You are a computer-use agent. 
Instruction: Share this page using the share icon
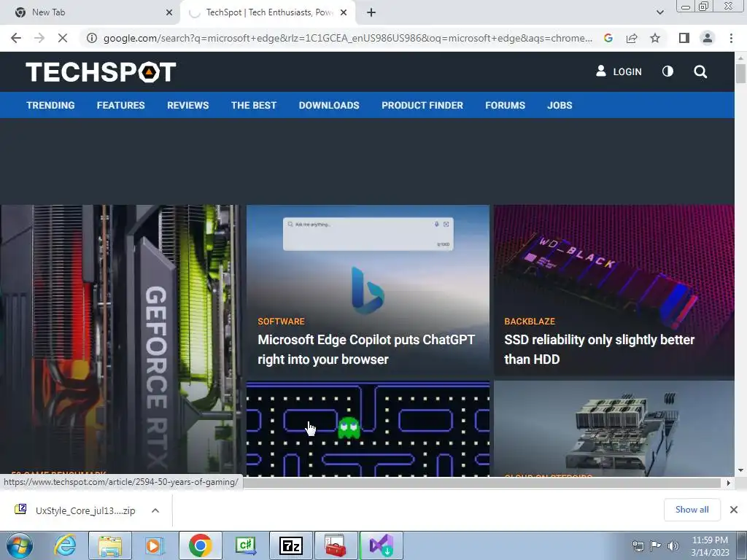pos(632,38)
